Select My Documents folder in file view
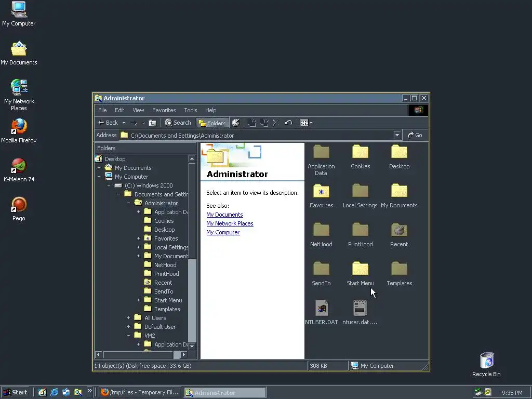 tap(400, 191)
